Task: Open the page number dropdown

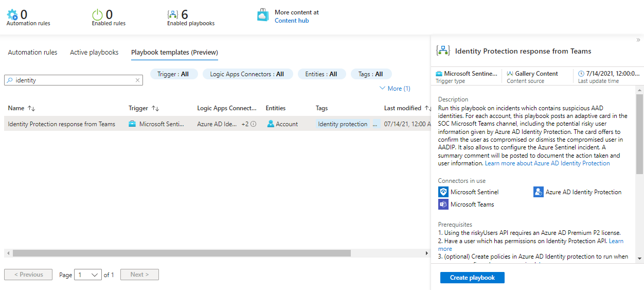Action: 88,275
